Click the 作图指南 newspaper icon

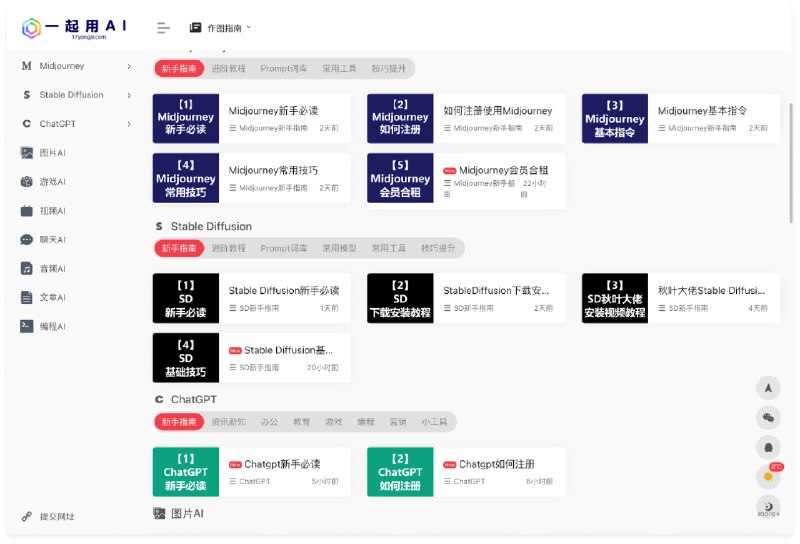(195, 28)
